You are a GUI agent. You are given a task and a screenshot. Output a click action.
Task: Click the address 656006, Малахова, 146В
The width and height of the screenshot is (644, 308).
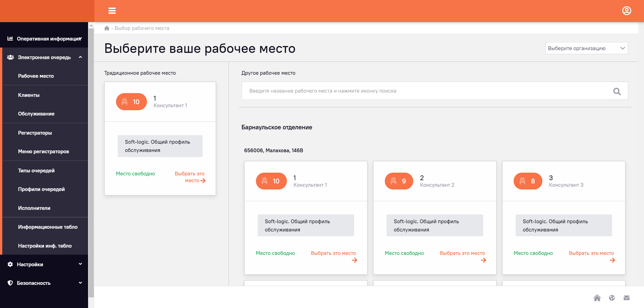pos(273,150)
